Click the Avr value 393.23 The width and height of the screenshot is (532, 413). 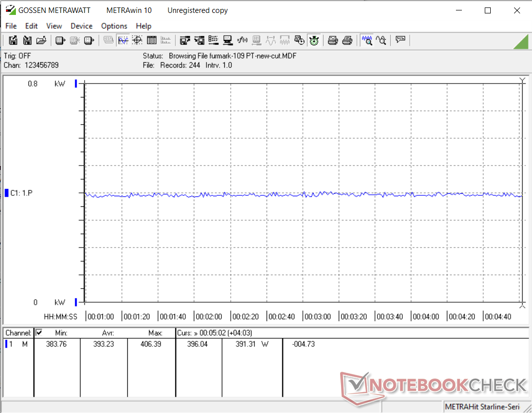click(103, 344)
